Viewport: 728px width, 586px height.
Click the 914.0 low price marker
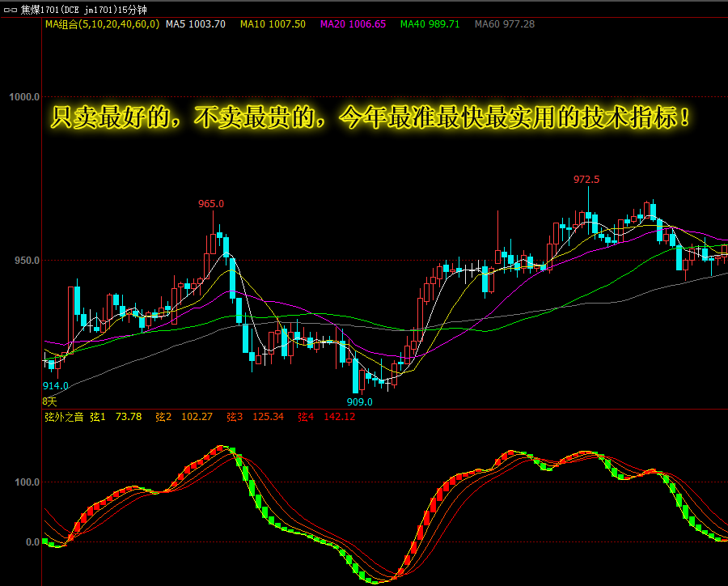point(55,386)
